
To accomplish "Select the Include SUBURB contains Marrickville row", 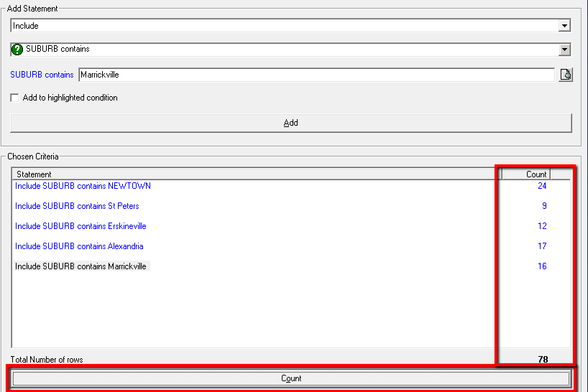I will click(81, 266).
